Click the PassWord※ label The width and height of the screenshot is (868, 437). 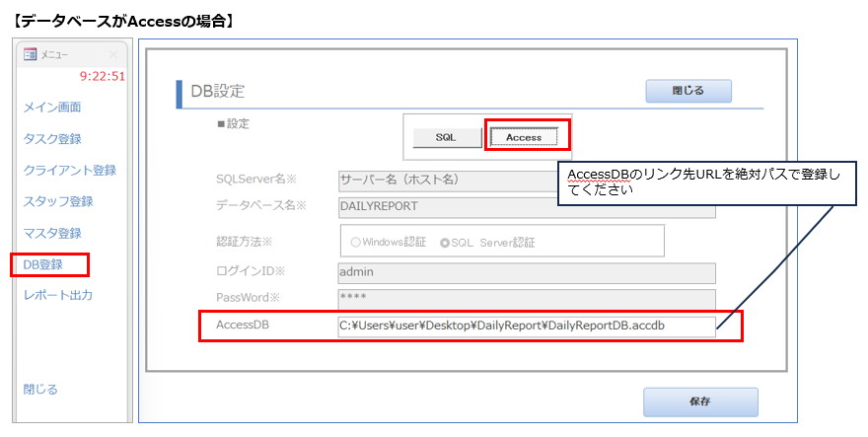tap(248, 298)
